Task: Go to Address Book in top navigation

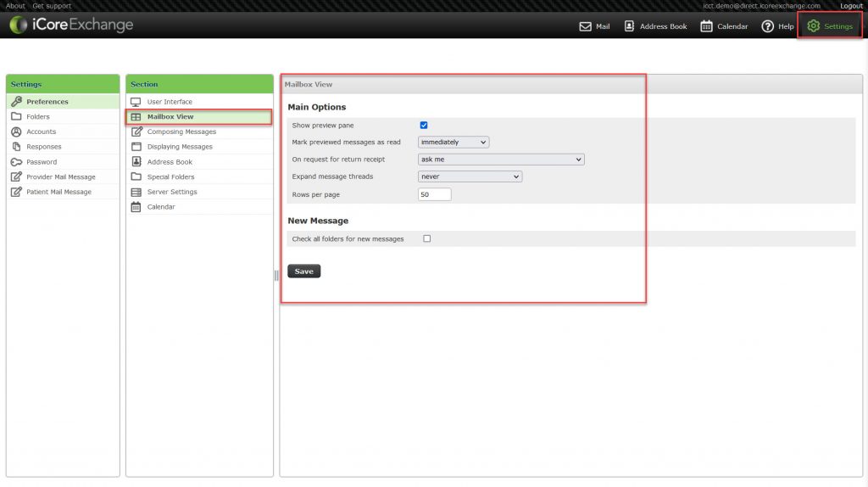Action: 663,26
